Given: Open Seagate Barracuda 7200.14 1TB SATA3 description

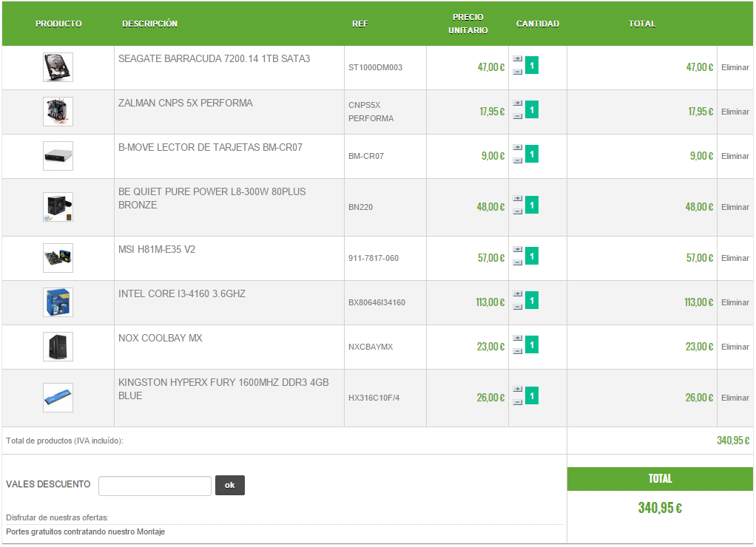Looking at the screenshot, I should [214, 59].
